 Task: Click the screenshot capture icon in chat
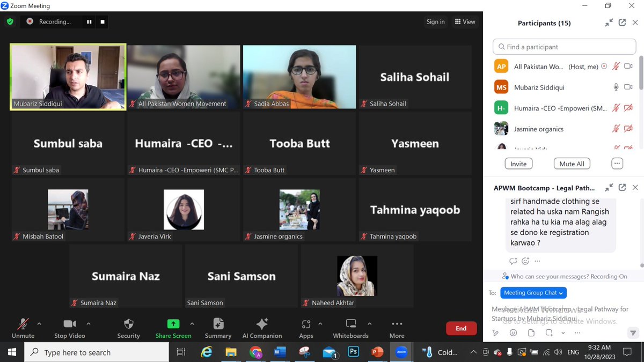[548, 333]
